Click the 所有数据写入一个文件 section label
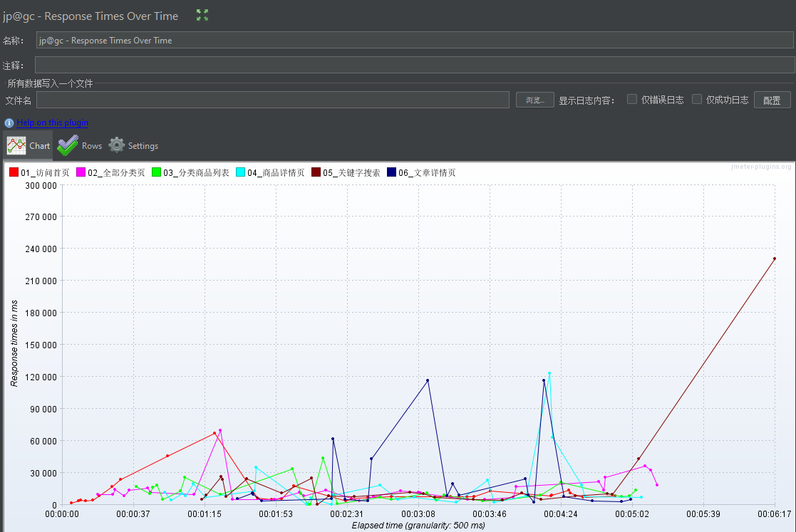This screenshot has width=796, height=532. click(50, 83)
